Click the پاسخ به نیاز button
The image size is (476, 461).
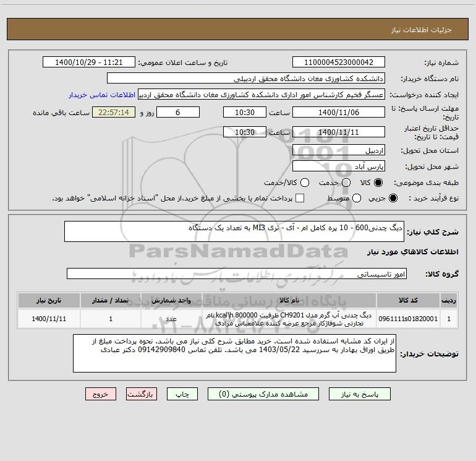pos(360,394)
